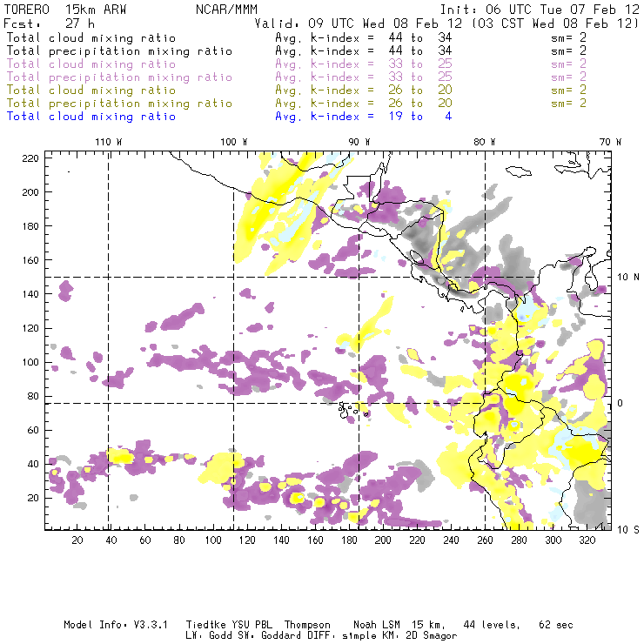Click the "60" tick label on the vertical axis

[33, 430]
